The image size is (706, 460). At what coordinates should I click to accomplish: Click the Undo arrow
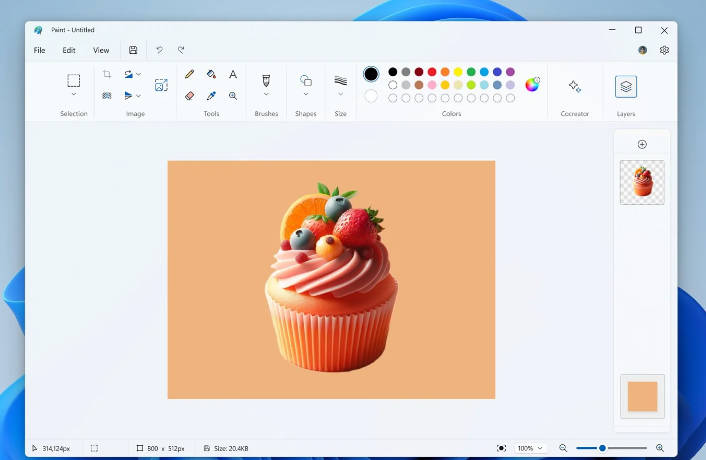[x=159, y=50]
